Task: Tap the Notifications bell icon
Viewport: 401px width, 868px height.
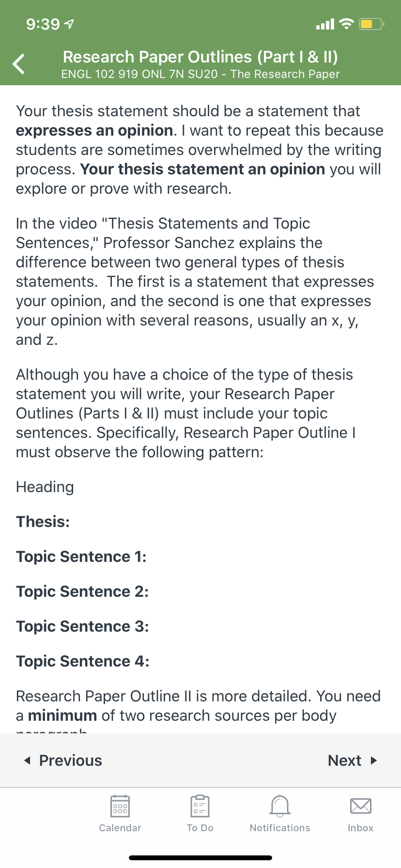Action: click(x=280, y=806)
